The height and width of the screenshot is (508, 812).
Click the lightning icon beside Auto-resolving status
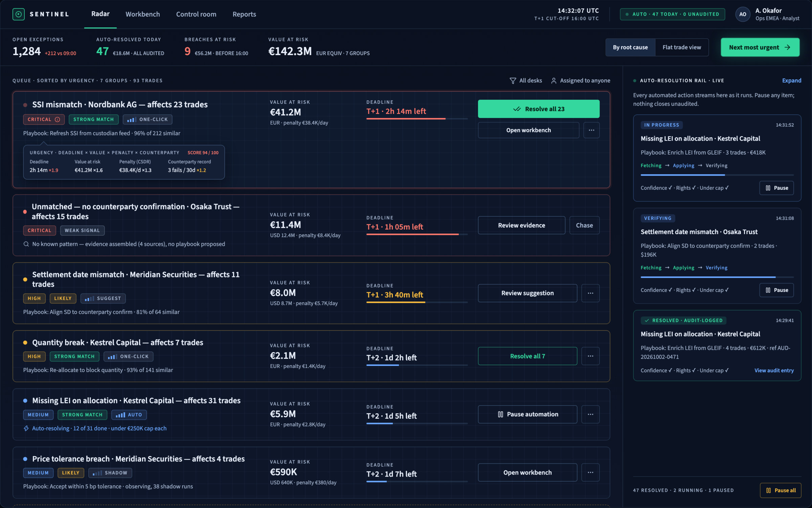pyautogui.click(x=26, y=429)
